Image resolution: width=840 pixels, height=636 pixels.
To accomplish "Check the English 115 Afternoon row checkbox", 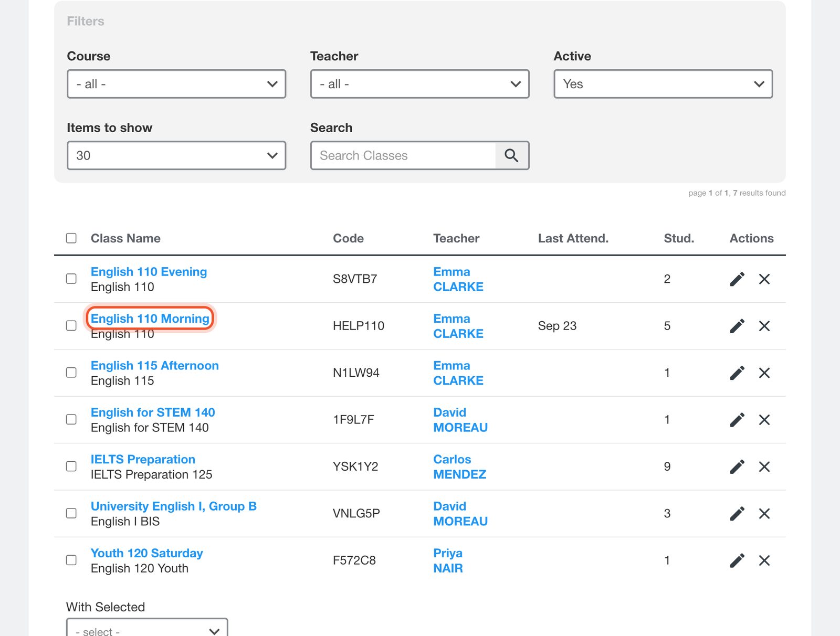I will [71, 373].
